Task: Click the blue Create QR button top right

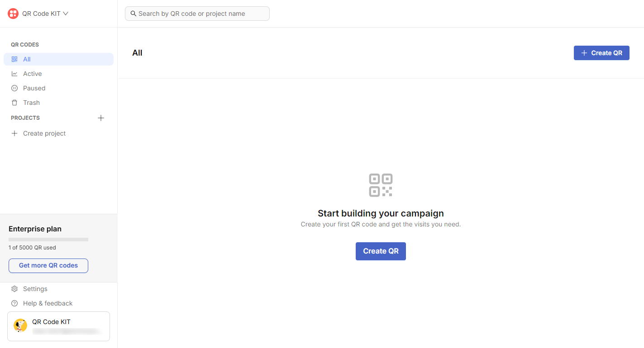Action: [x=601, y=53]
